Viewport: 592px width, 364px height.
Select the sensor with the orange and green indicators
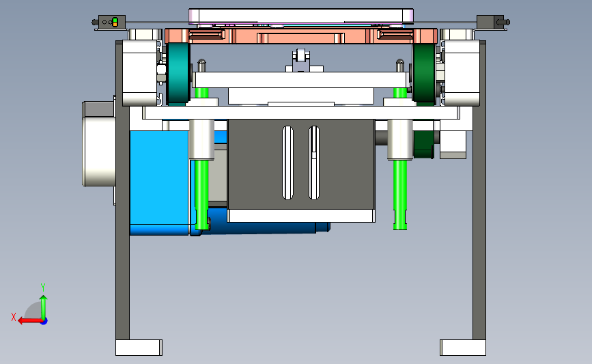point(111,23)
